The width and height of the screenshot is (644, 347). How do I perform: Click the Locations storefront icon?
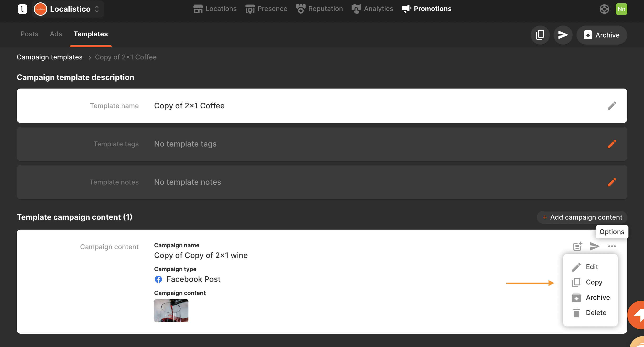click(198, 9)
